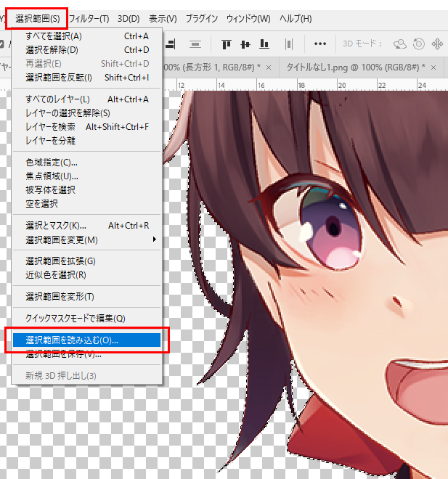The height and width of the screenshot is (479, 448).
Task: Open the プラグイン menu
Action: click(x=202, y=19)
